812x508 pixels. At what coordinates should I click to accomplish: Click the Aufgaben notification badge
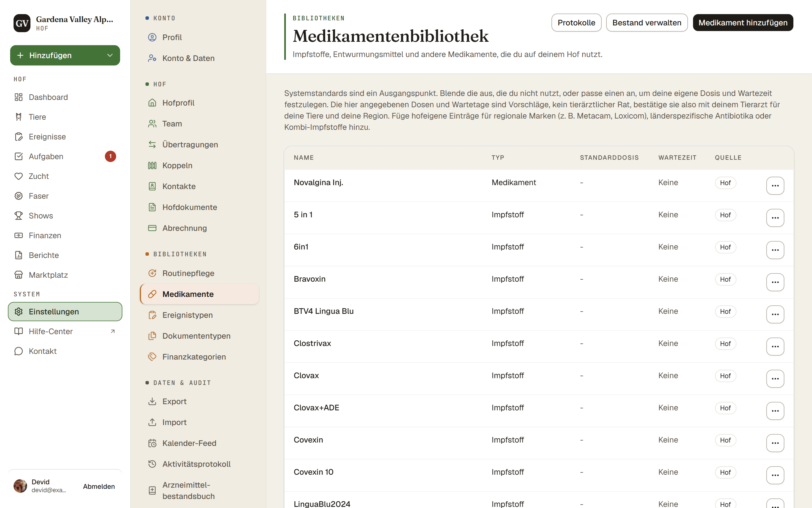pos(111,157)
